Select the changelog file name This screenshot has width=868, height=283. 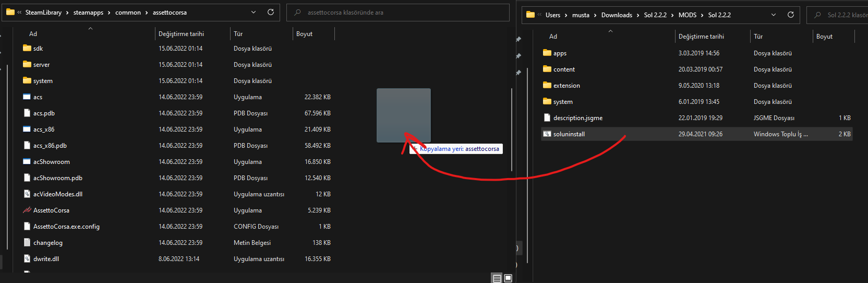[48, 243]
